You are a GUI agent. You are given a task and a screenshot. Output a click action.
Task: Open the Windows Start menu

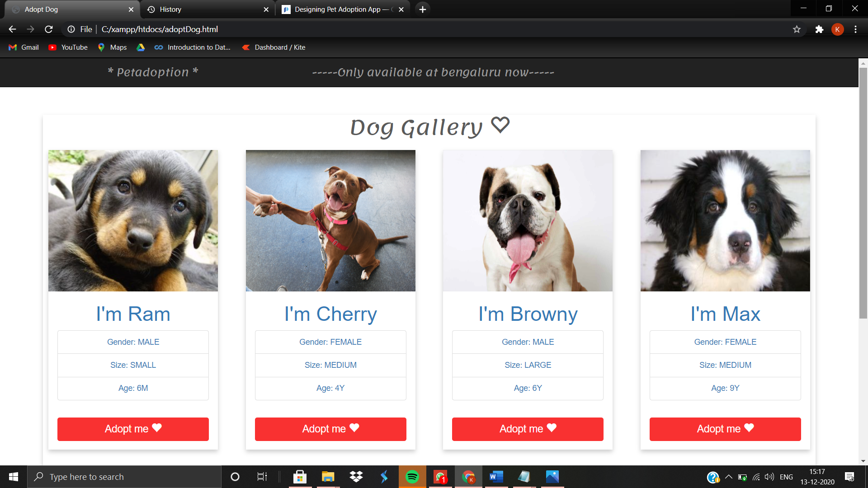[14, 477]
